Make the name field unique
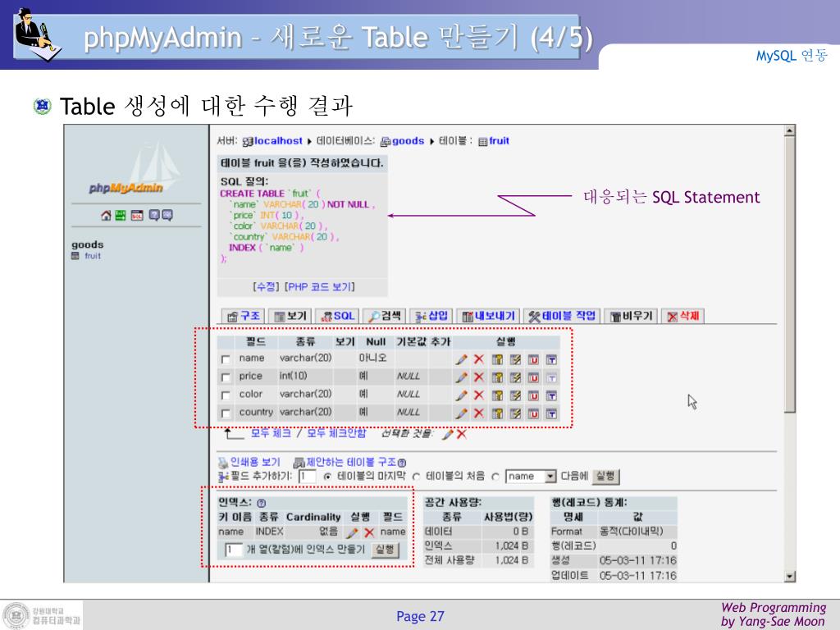 coord(533,359)
